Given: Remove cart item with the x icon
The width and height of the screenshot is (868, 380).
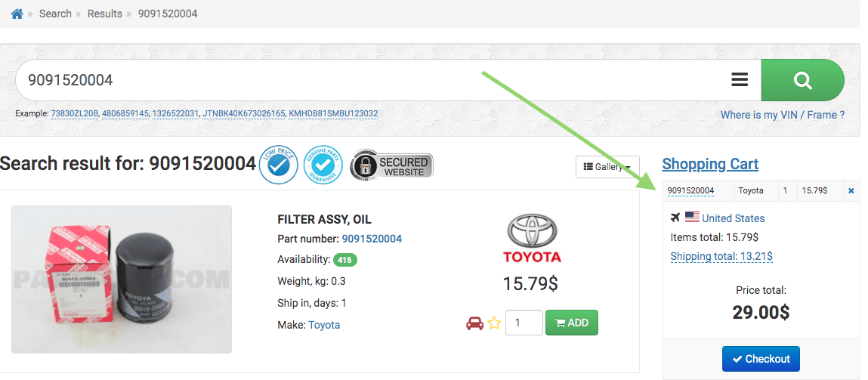Looking at the screenshot, I should coord(851,190).
